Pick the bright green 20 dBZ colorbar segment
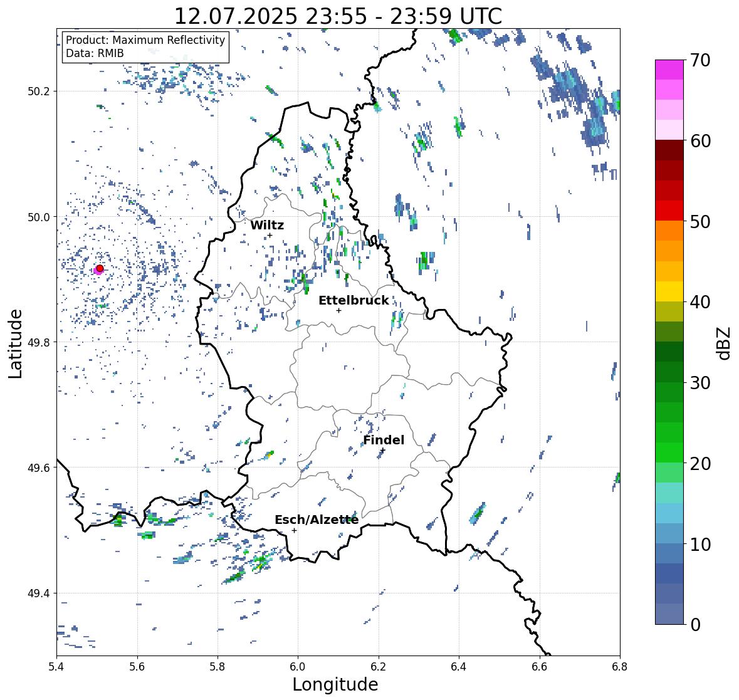 pyautogui.click(x=669, y=452)
